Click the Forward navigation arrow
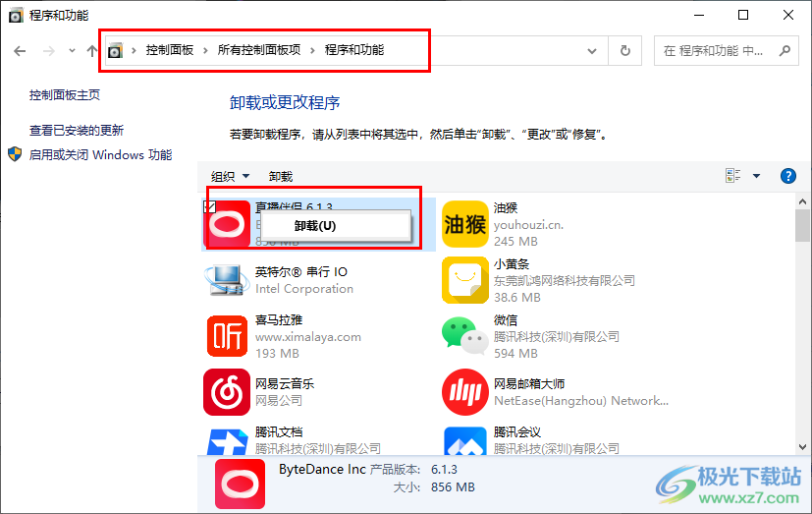Screen dimensions: 812x514 coord(49,51)
